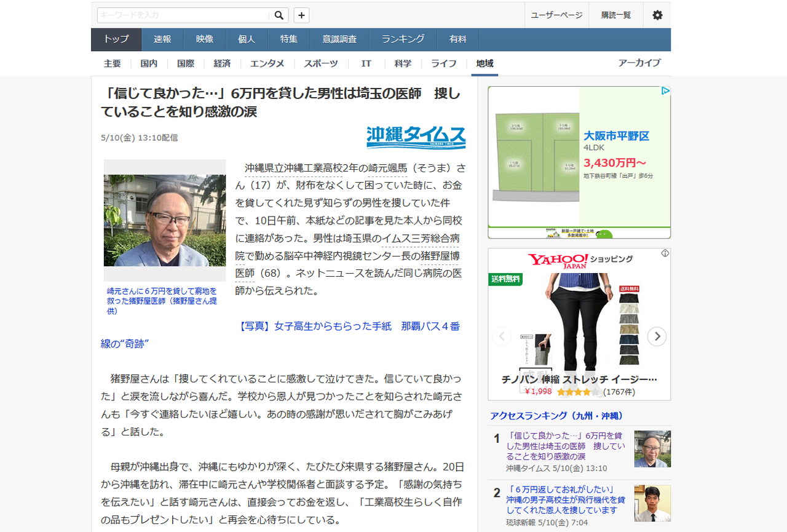
Task: Open 経済 category
Action: 223,63
